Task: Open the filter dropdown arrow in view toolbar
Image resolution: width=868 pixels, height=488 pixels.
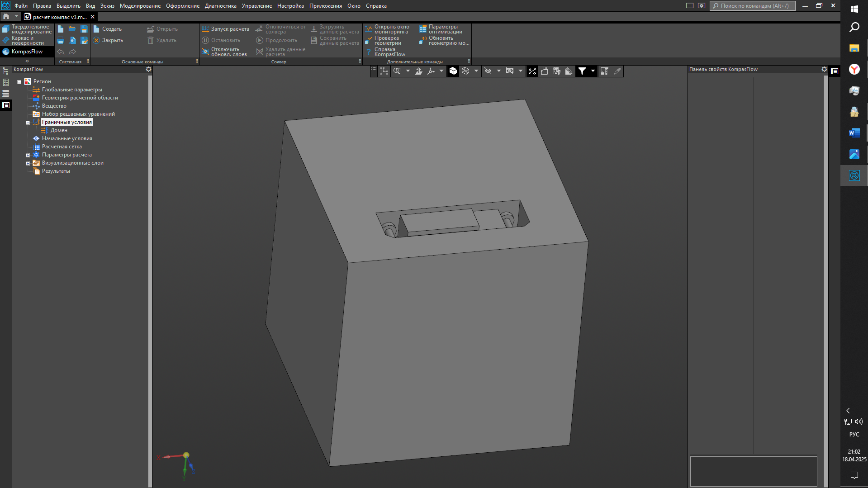Action: [593, 71]
